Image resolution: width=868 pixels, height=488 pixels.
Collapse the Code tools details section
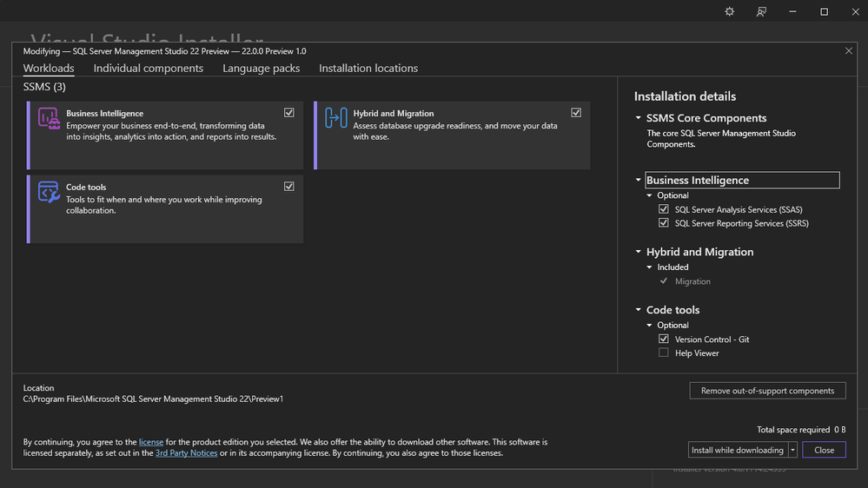click(x=639, y=310)
